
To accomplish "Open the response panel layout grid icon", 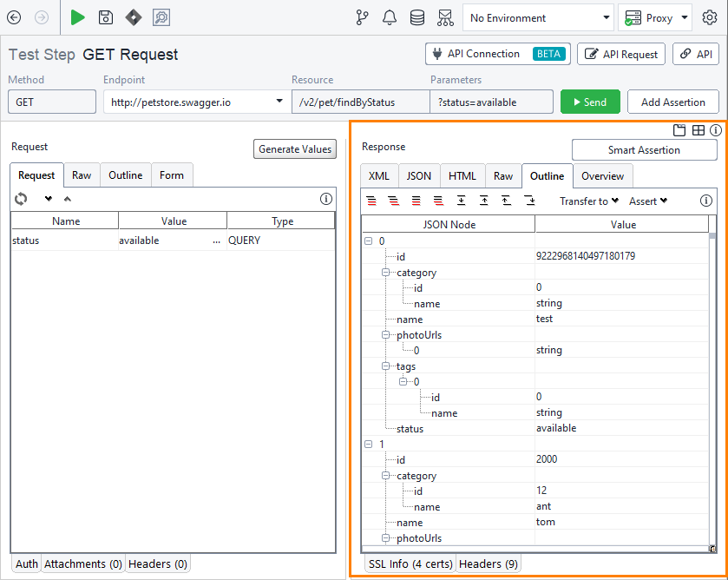I will tap(698, 130).
